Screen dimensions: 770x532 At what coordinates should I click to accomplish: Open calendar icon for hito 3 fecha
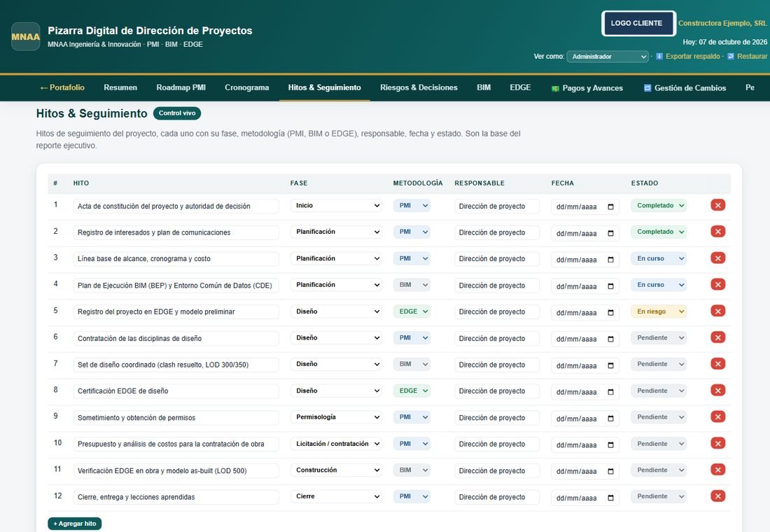click(x=610, y=260)
